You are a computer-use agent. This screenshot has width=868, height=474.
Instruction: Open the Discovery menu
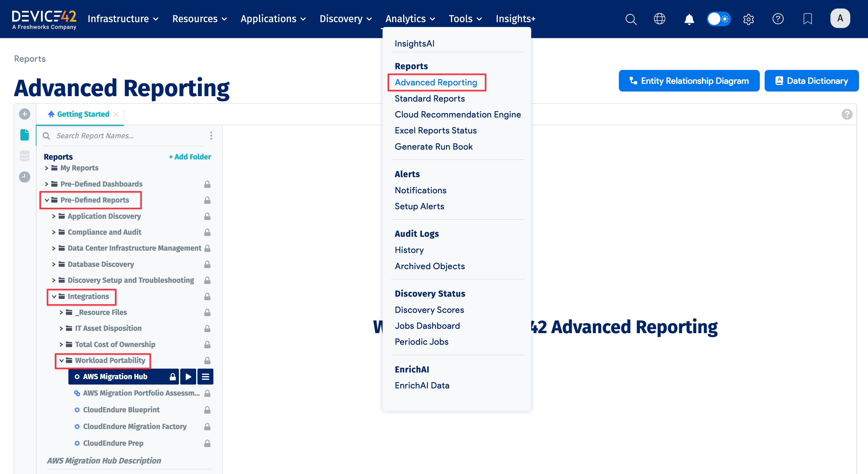click(345, 19)
